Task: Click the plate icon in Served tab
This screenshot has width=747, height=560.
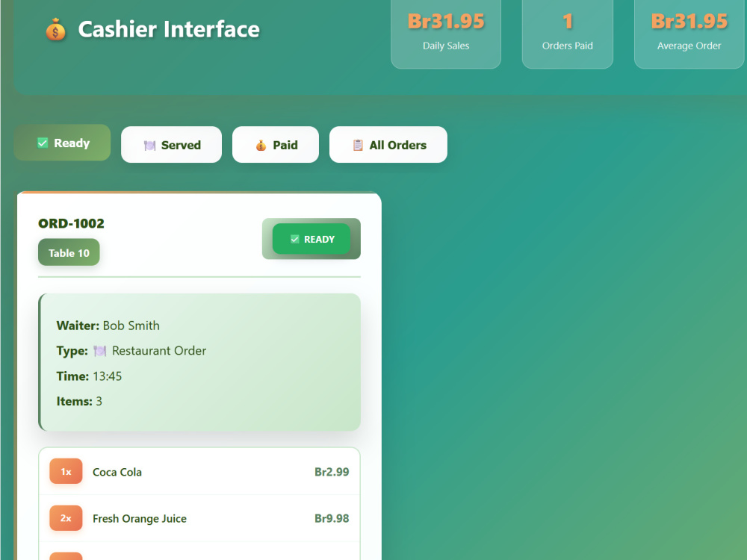Action: click(149, 146)
